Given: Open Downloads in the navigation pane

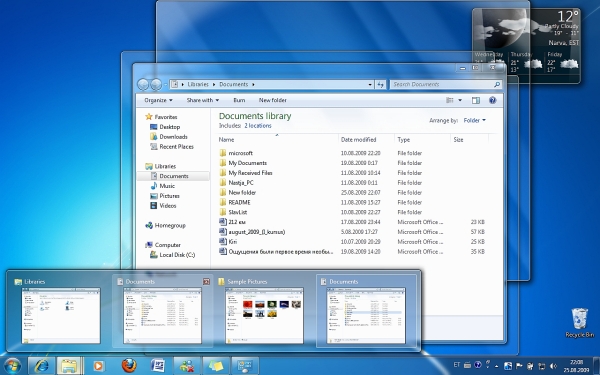Looking at the screenshot, I should 173,137.
